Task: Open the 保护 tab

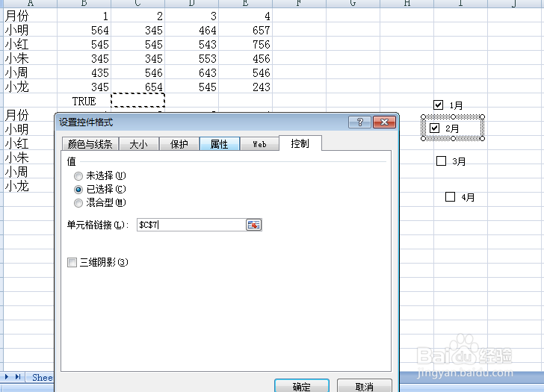Action: coord(179,144)
